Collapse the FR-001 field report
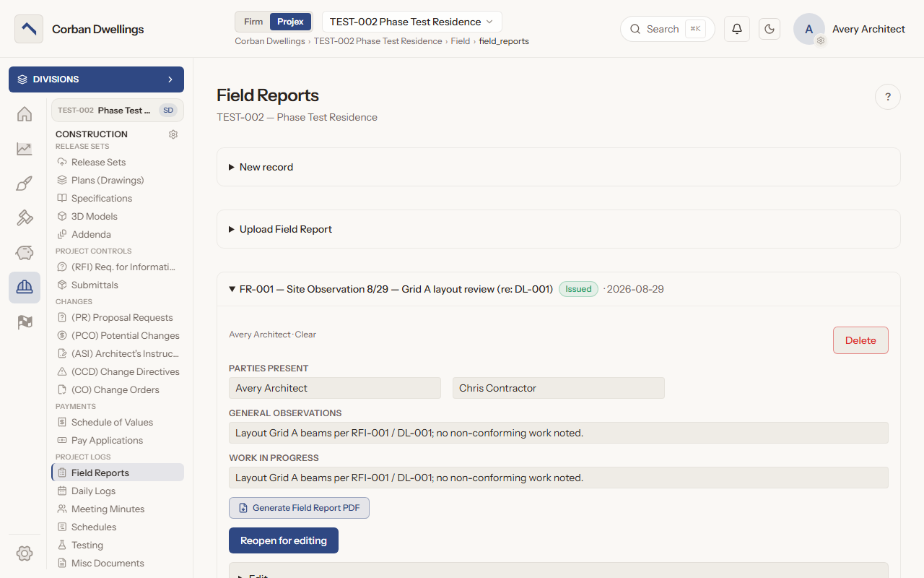This screenshot has height=578, width=924. click(559, 289)
